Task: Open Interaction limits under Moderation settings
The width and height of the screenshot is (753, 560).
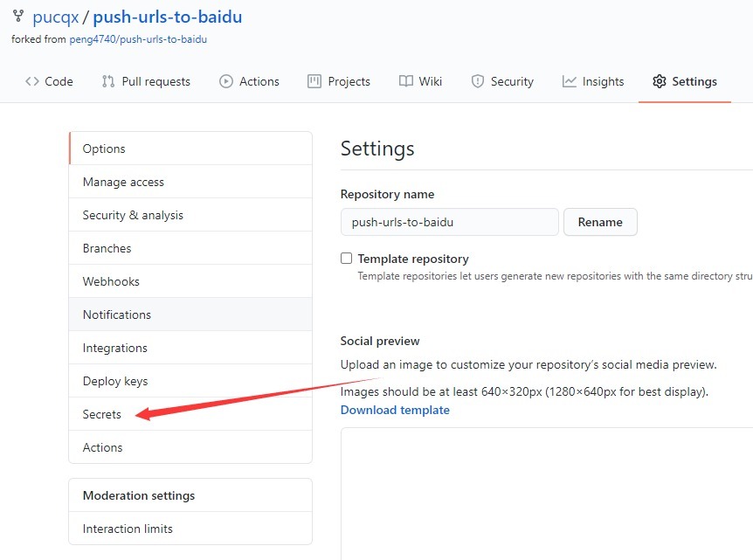Action: click(x=128, y=529)
